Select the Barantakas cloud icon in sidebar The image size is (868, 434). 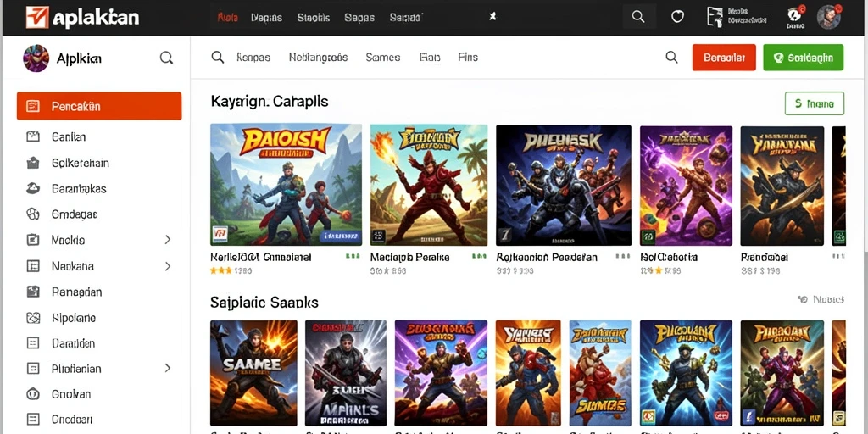click(33, 188)
